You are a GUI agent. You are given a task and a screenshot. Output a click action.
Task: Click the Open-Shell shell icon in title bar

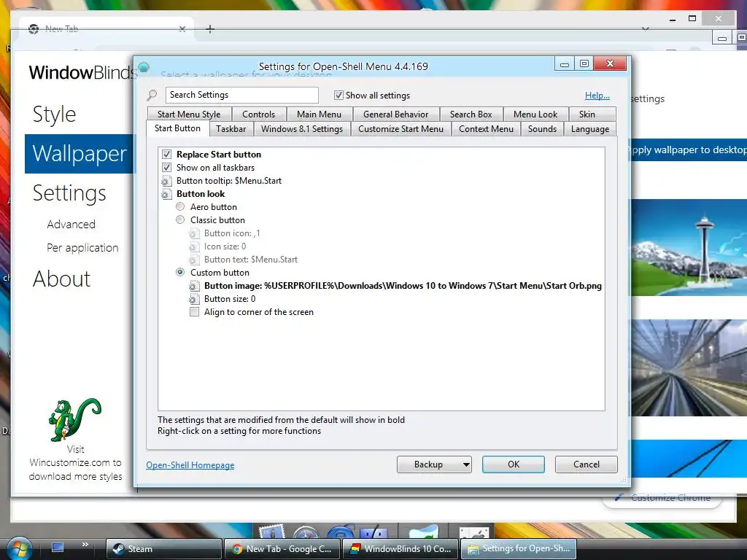click(144, 67)
